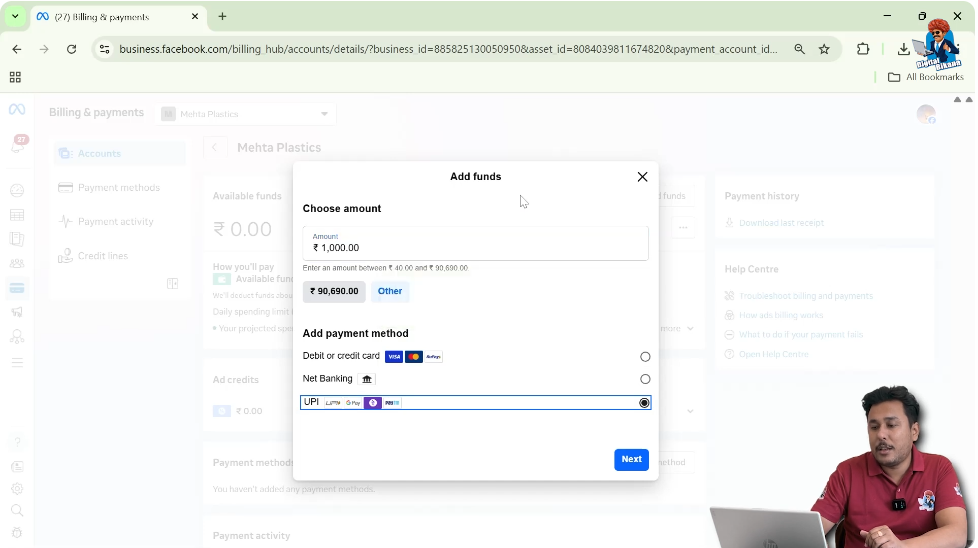Open browser extensions puzzle icon

pos(863,49)
